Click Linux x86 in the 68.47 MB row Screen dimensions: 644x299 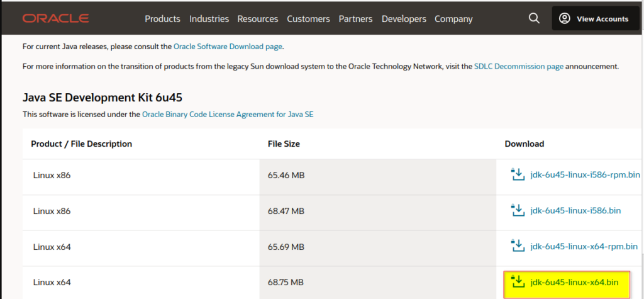coord(52,212)
